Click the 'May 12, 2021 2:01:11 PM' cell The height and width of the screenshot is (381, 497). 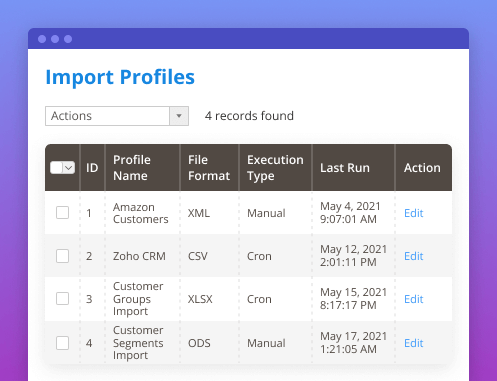(x=354, y=256)
